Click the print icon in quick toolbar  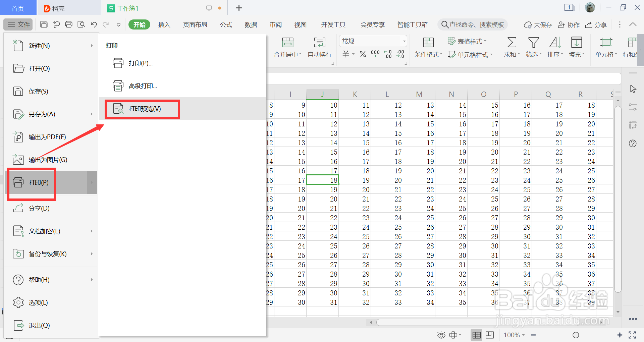point(69,24)
